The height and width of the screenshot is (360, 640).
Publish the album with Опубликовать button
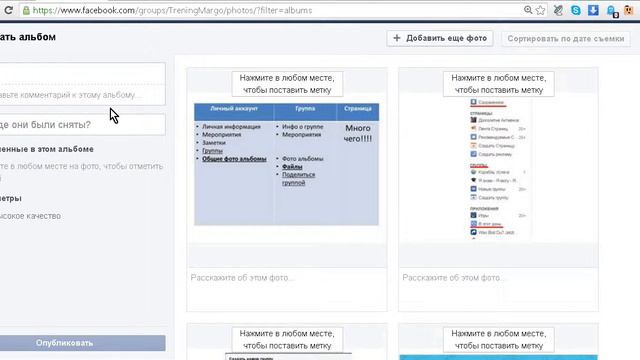(x=82, y=343)
